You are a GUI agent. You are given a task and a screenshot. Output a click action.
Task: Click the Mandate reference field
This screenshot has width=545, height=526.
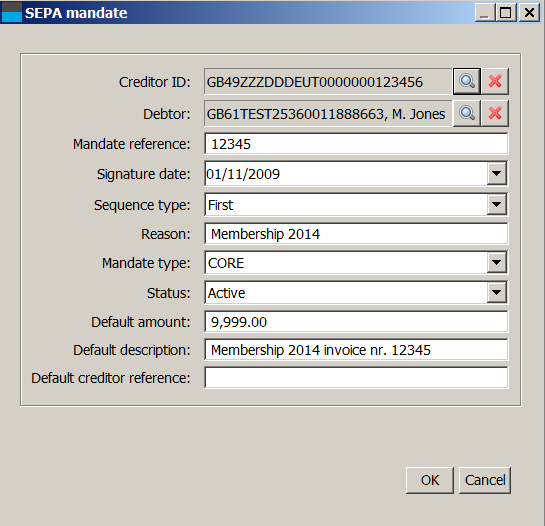pos(356,144)
